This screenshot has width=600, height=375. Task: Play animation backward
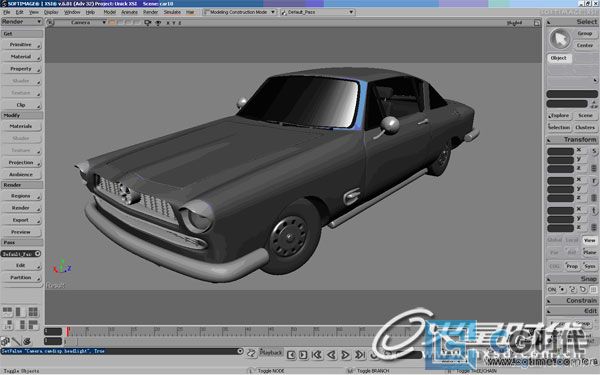point(331,355)
